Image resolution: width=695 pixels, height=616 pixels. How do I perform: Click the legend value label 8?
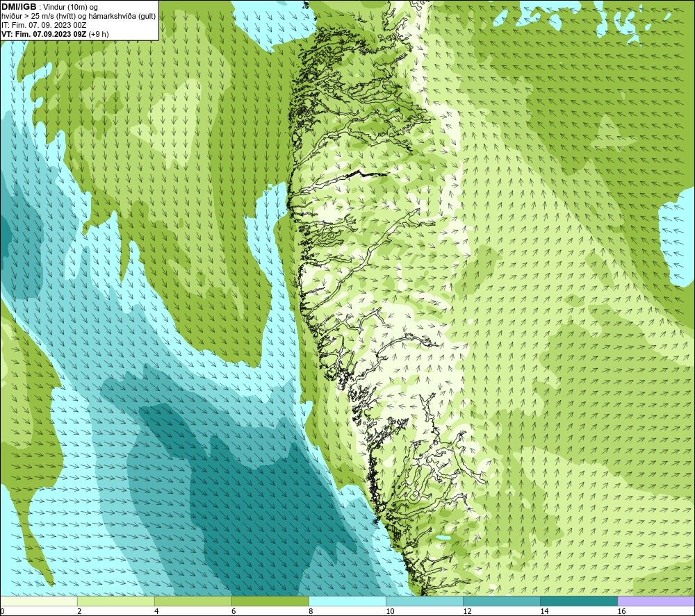pos(311,611)
